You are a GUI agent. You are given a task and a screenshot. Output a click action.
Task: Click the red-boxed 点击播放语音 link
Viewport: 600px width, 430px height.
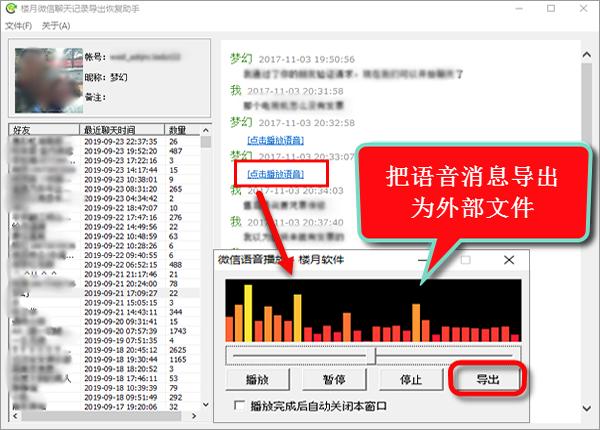click(x=276, y=174)
